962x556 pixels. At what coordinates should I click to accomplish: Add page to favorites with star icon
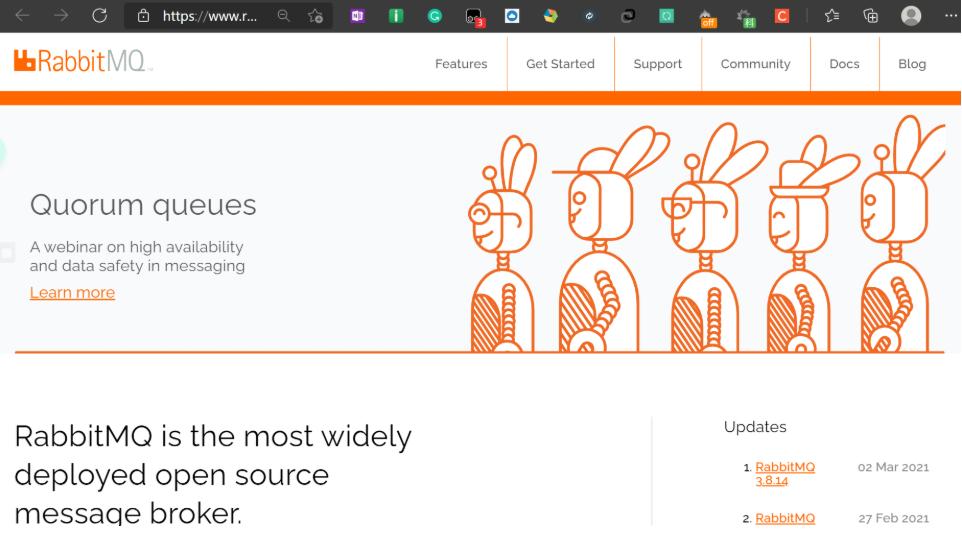pyautogui.click(x=315, y=16)
